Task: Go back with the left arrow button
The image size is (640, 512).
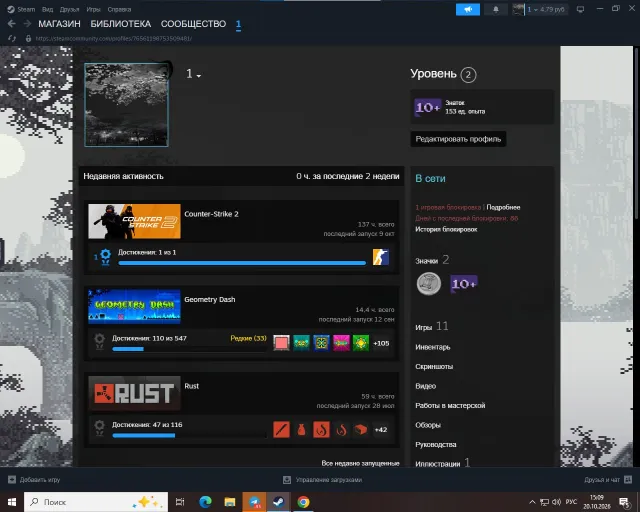Action: (11, 24)
